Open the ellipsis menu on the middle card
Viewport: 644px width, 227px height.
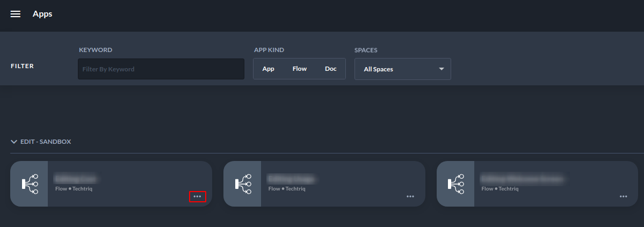(410, 197)
